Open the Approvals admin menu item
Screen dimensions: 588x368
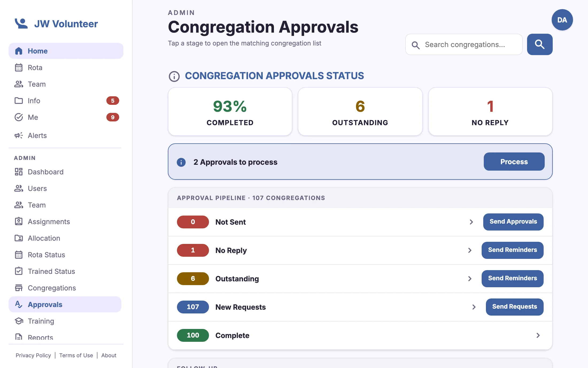pos(65,304)
